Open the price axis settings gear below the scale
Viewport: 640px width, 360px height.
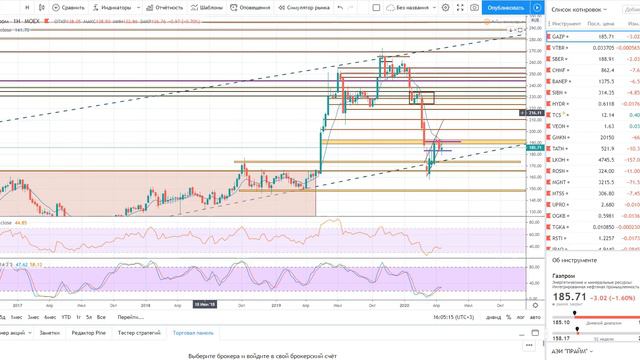coord(535,305)
